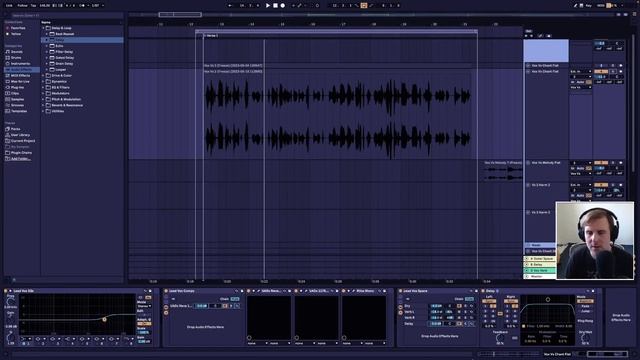Image resolution: width=640 pixels, height=360 pixels.
Task: Click the Tap tempo button
Action: [x=33, y=6]
